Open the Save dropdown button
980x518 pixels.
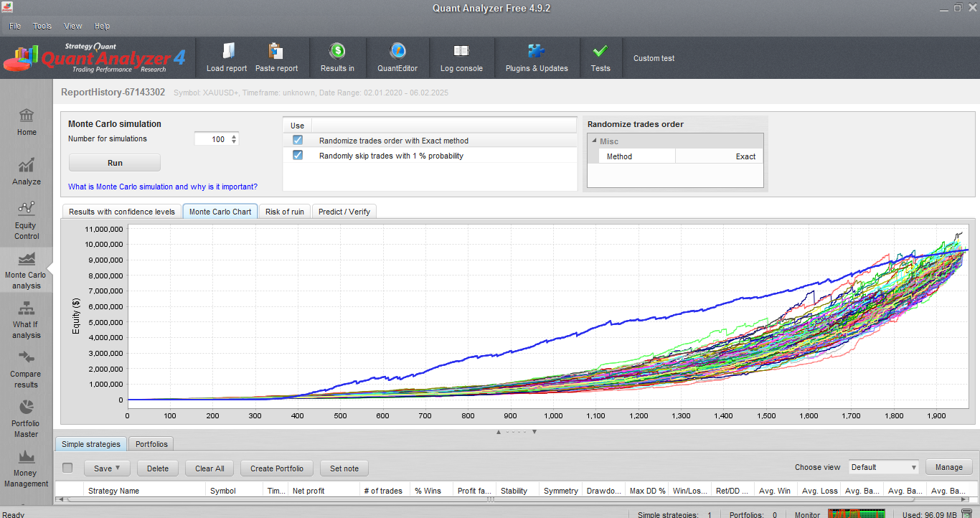tap(107, 468)
